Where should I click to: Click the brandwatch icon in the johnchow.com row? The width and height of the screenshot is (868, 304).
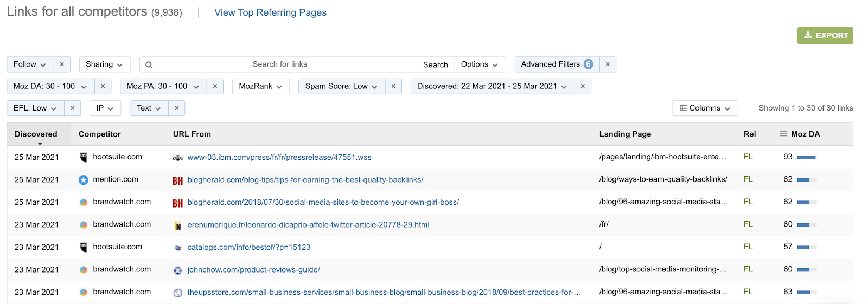point(84,269)
